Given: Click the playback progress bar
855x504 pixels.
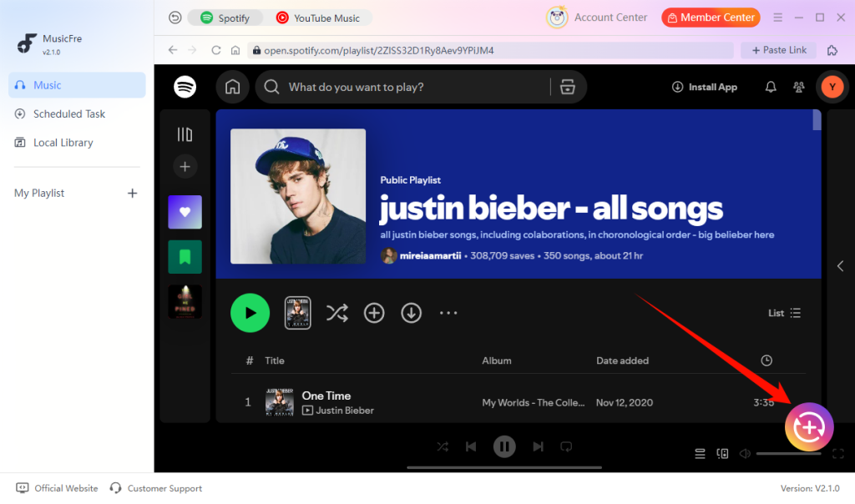Looking at the screenshot, I should click(x=504, y=467).
